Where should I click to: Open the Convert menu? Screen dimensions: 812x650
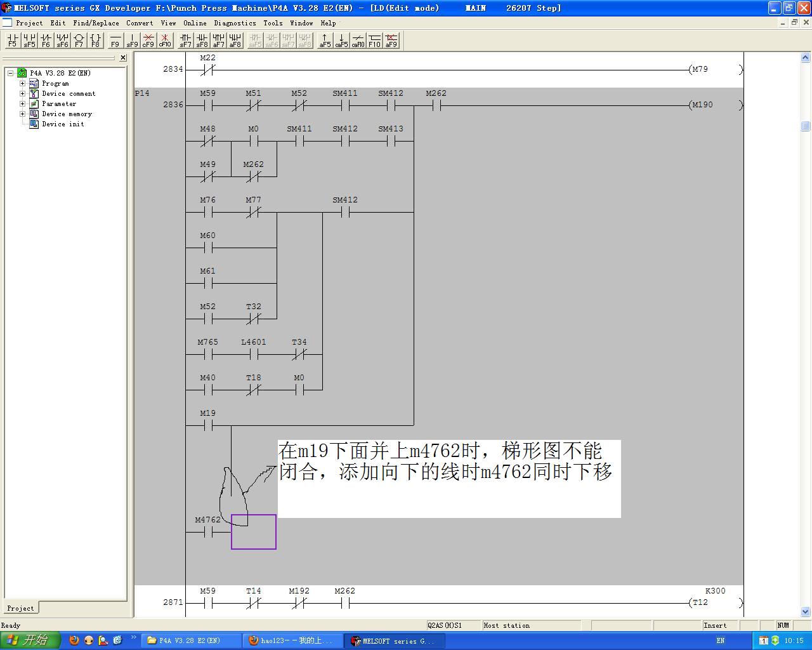140,23
